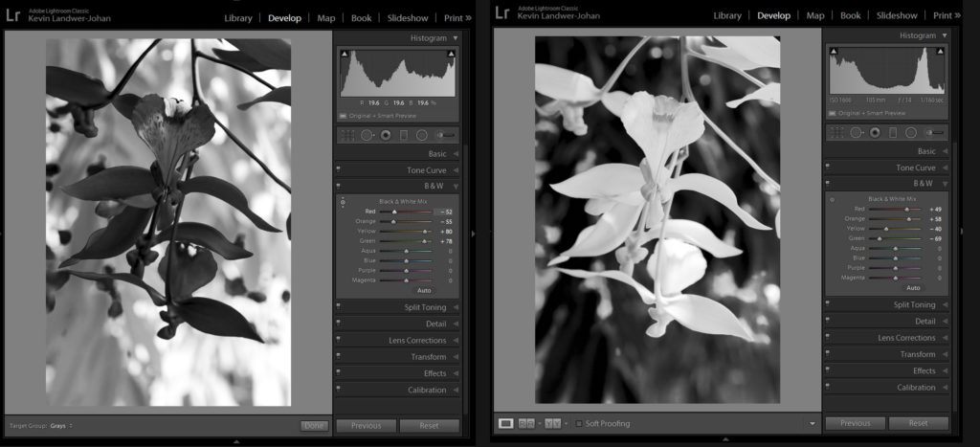Select Graduated Filter tool in right window

pos(892,133)
